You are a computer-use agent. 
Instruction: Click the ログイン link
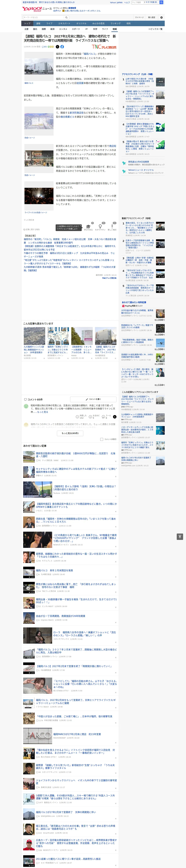(x=57, y=11)
